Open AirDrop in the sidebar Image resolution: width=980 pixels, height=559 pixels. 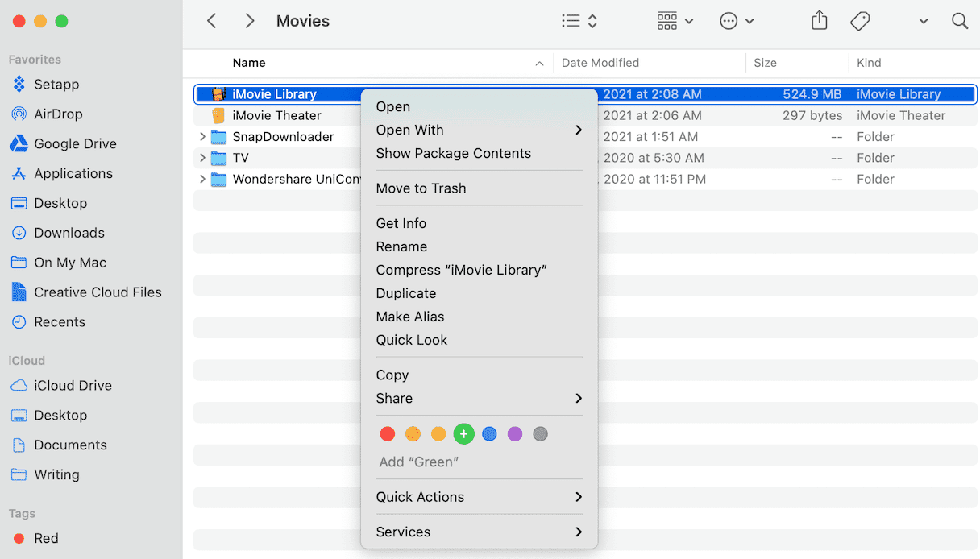pyautogui.click(x=58, y=114)
